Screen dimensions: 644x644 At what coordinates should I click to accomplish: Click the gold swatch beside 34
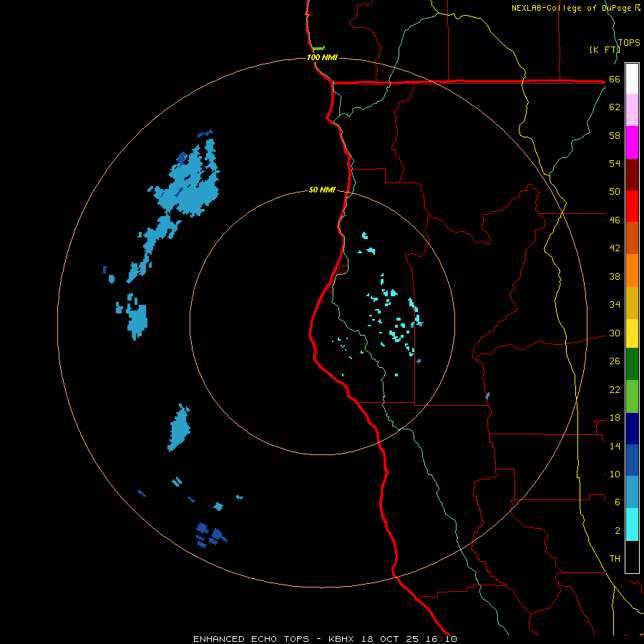click(x=632, y=303)
